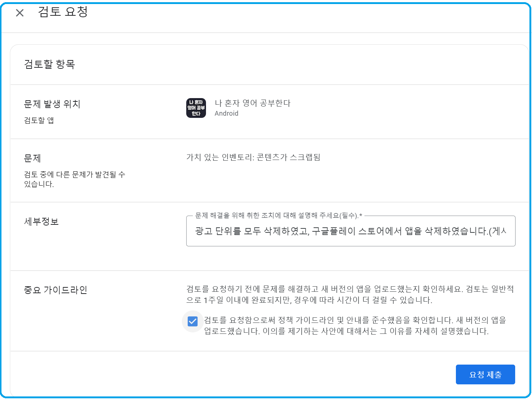Viewport: 532px width, 399px height.
Task: Toggle the policy compliance confirmation checkbox
Action: pyautogui.click(x=192, y=321)
